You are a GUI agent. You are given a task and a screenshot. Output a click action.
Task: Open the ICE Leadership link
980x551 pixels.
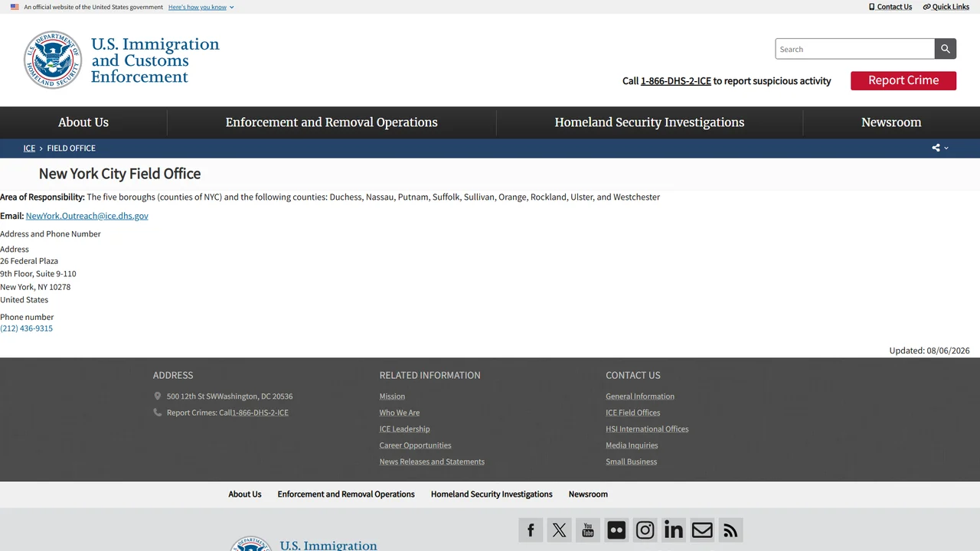(x=404, y=429)
